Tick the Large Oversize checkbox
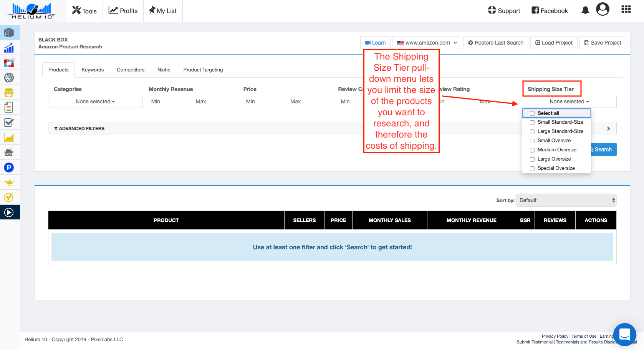Viewport: 644px width, 350px height. [532, 159]
